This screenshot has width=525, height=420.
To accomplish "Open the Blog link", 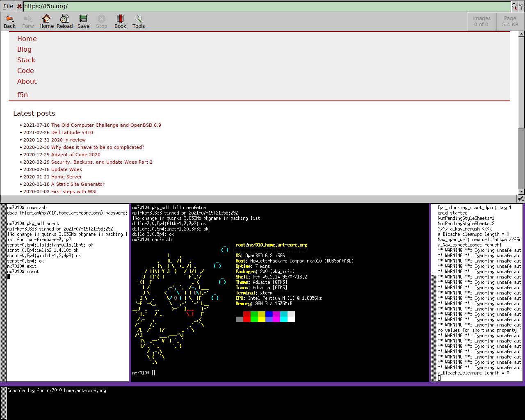I will [x=24, y=49].
